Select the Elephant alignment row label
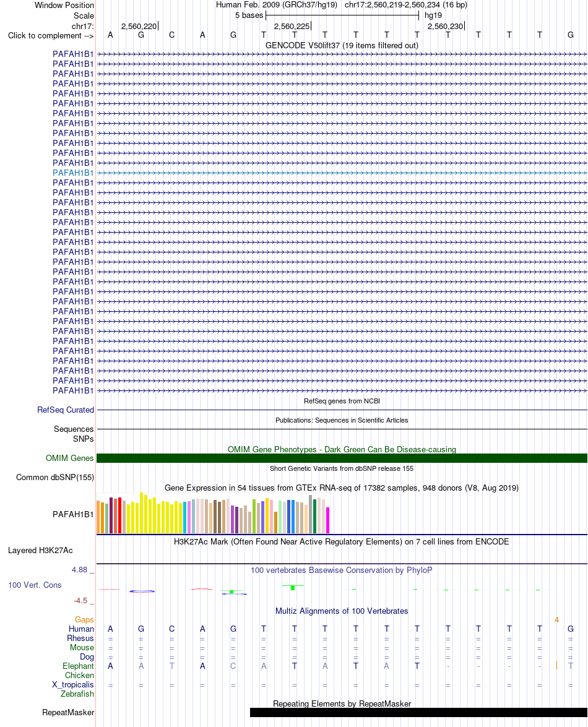This screenshot has width=588, height=727. 79,666
